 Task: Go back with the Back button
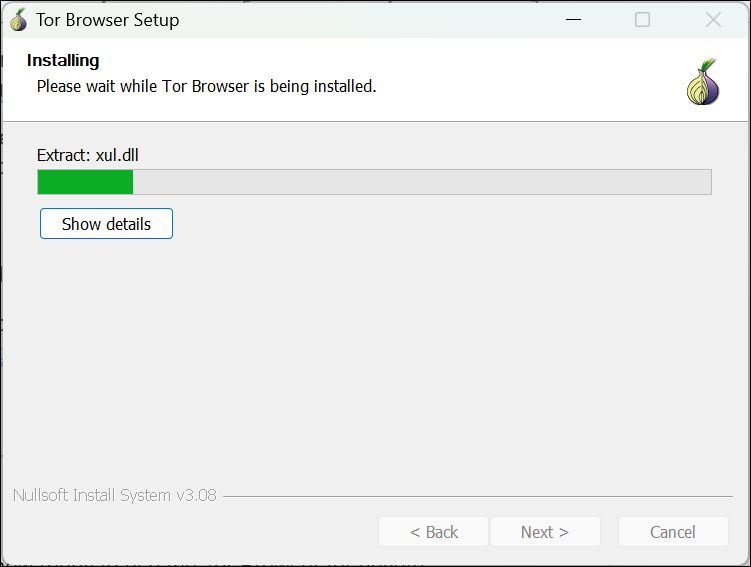[433, 532]
